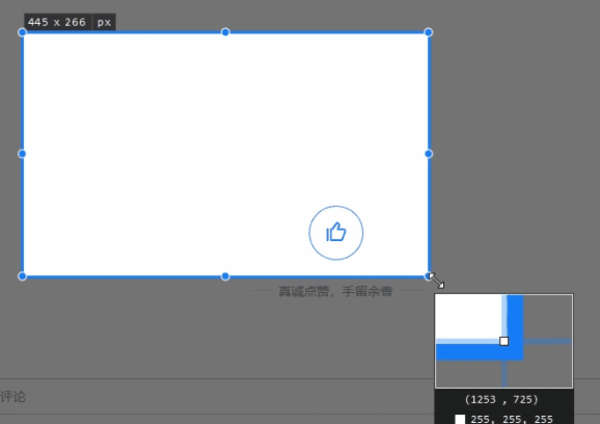Click the top-left selection handle
Viewport: 600px width, 424px height.
22,33
